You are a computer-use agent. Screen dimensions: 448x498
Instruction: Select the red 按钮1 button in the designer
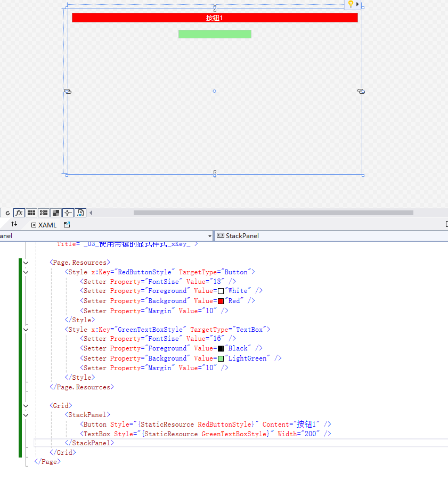pos(215,18)
